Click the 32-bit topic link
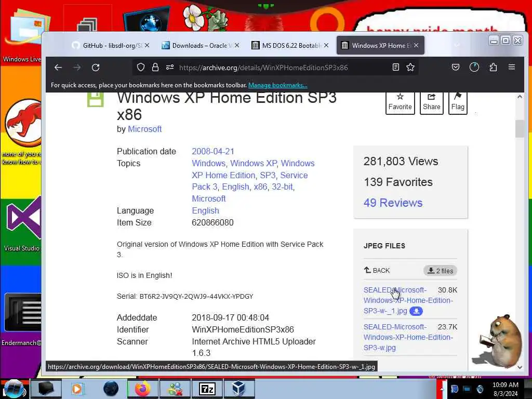The width and height of the screenshot is (532, 399). [282, 187]
